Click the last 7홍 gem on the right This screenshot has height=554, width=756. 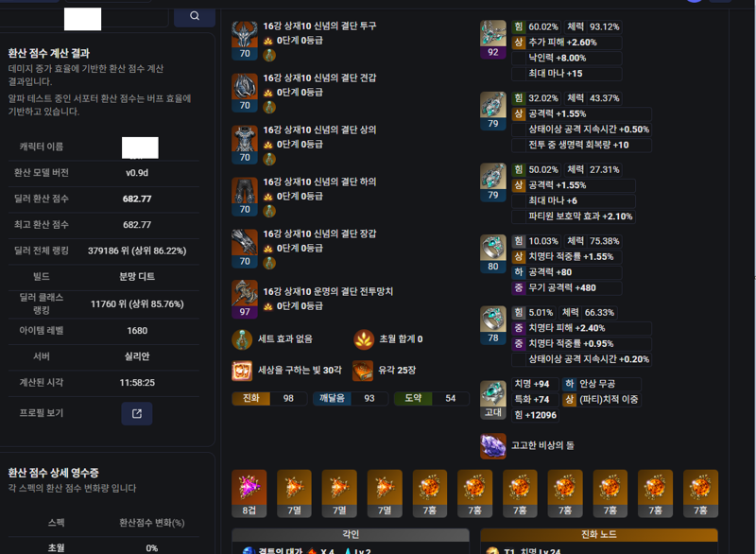coord(700,493)
